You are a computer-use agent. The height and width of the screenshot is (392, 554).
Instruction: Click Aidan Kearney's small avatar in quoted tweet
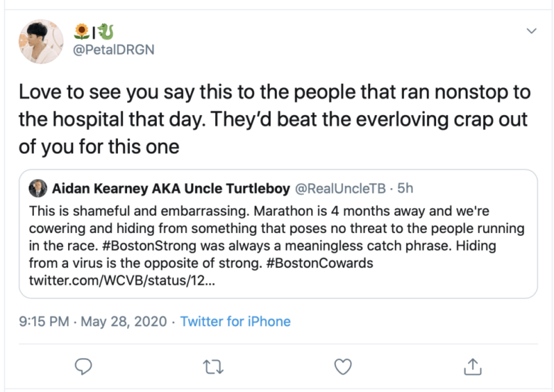point(38,190)
